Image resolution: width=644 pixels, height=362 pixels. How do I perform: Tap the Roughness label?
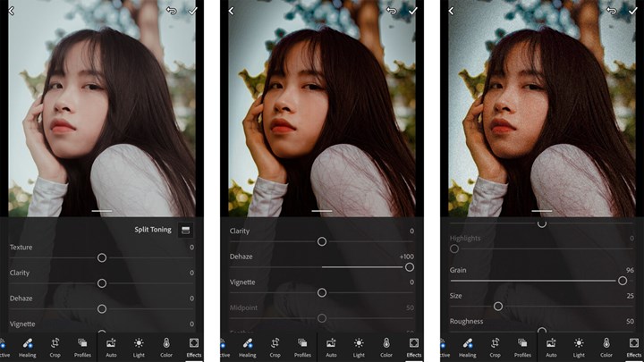(466, 322)
